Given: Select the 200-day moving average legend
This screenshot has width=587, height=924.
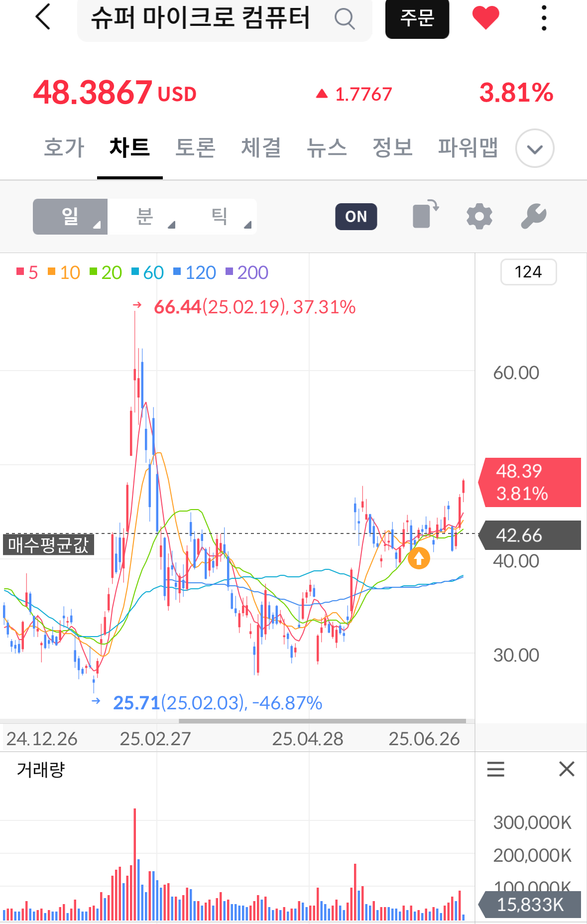Looking at the screenshot, I should [247, 272].
